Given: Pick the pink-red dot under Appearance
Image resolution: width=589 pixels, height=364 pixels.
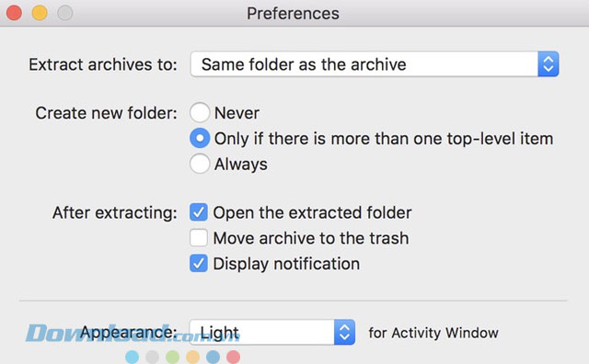Looking at the screenshot, I should tap(233, 357).
